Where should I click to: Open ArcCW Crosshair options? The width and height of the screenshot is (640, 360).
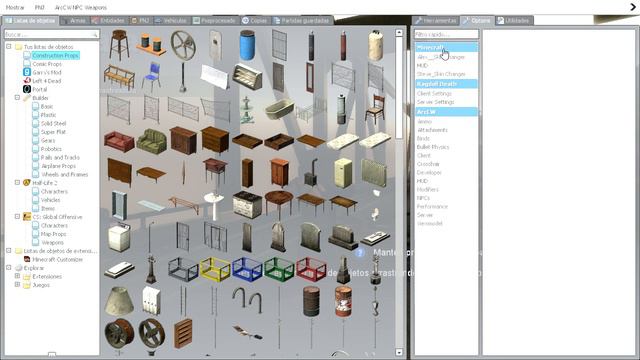coord(428,164)
